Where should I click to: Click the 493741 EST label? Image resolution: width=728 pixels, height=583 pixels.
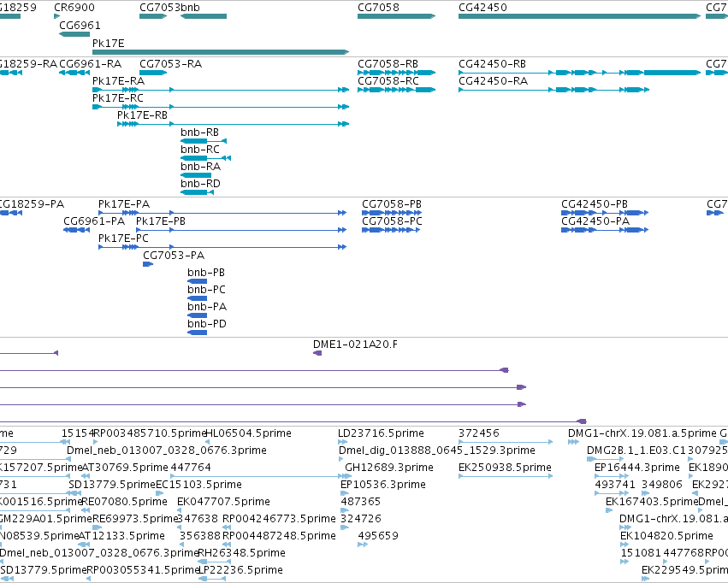tap(615, 485)
